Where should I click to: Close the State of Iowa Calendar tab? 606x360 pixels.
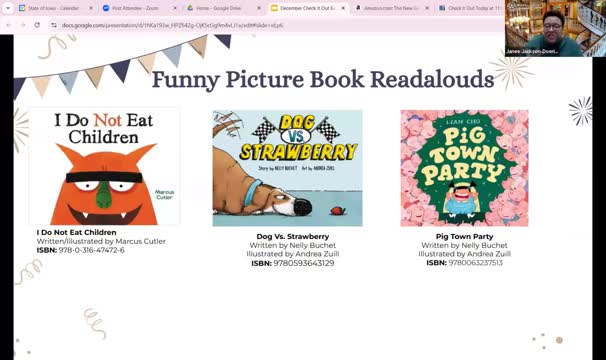91,8
